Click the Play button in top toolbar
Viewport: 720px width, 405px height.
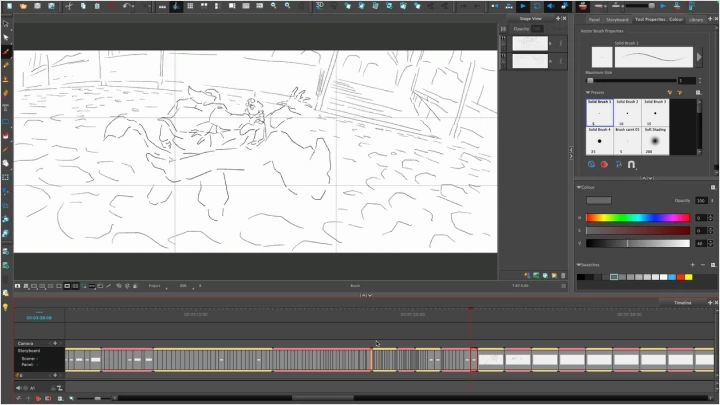click(x=522, y=6)
